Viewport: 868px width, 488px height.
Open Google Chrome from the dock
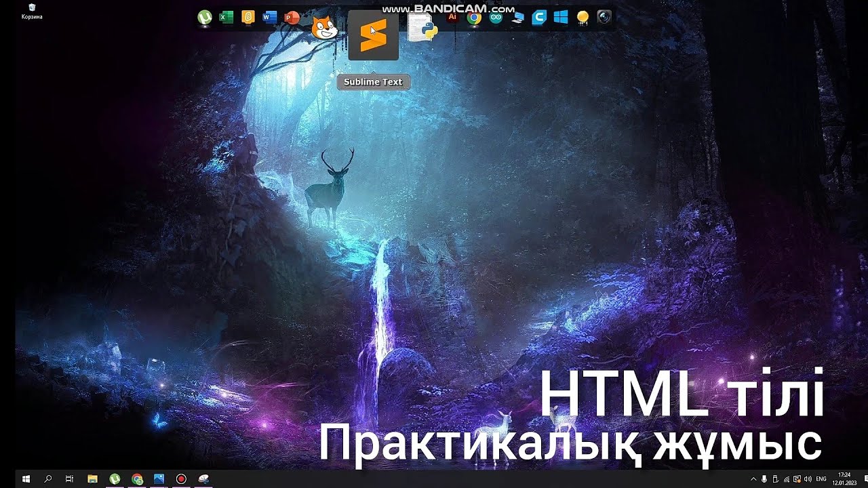click(x=474, y=18)
